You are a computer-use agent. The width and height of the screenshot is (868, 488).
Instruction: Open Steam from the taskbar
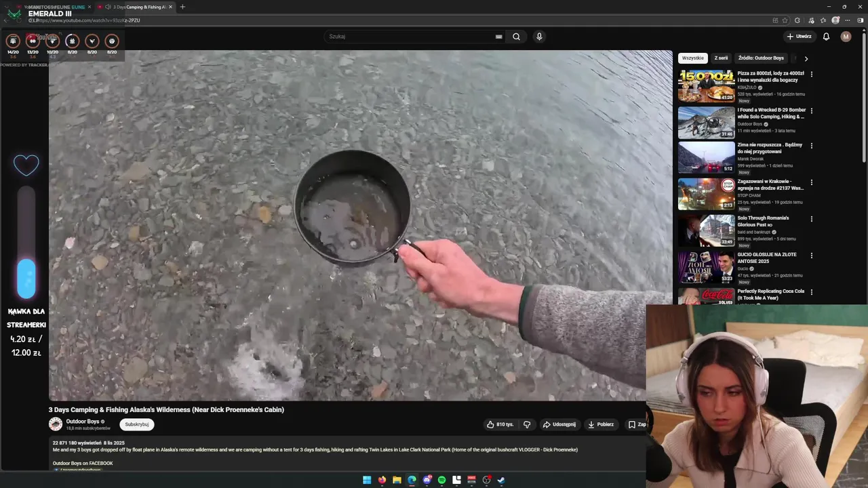click(501, 480)
